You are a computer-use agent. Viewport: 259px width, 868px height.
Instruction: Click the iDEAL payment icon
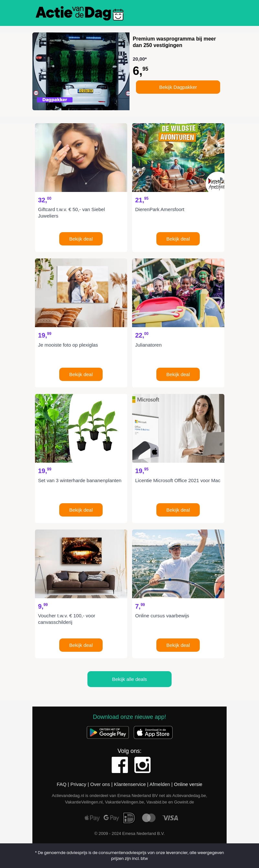coord(129,817)
